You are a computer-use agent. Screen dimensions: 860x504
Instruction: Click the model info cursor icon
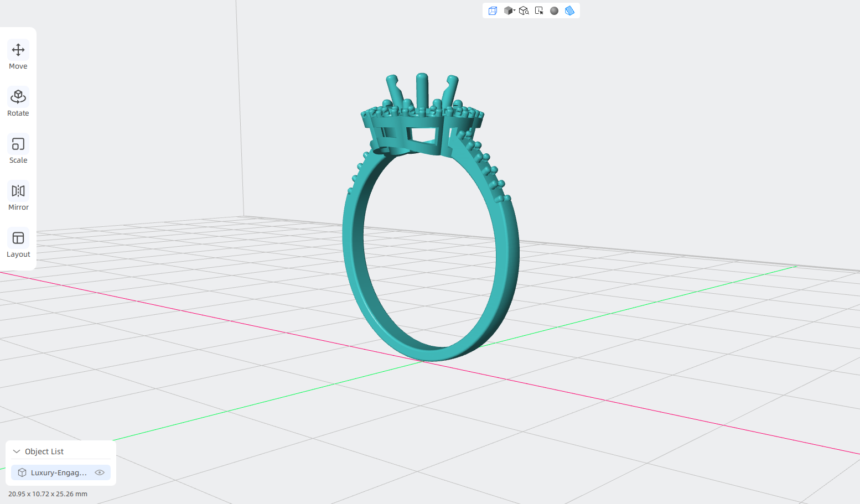pyautogui.click(x=539, y=11)
